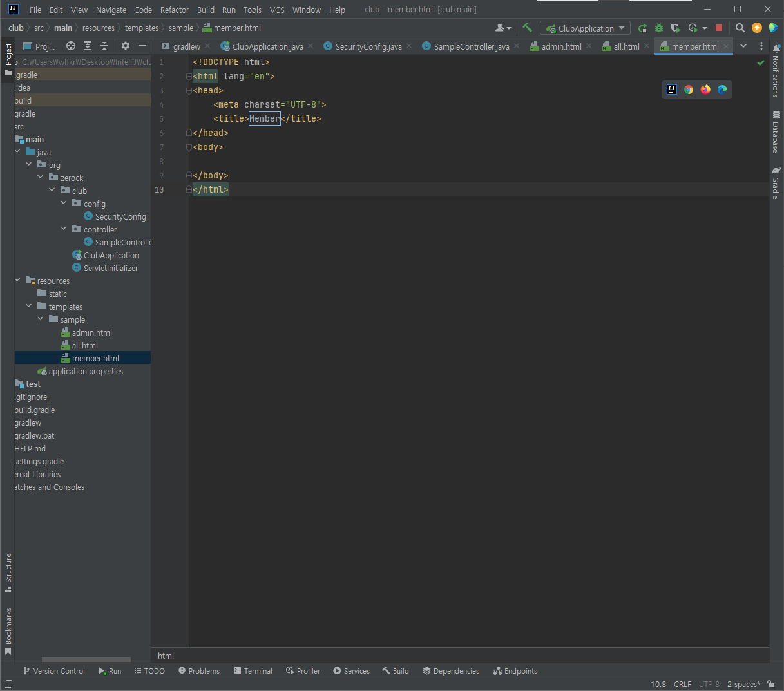Show the hidden editor tabs list dropdown
Image resolution: width=784 pixels, height=691 pixels.
click(743, 46)
